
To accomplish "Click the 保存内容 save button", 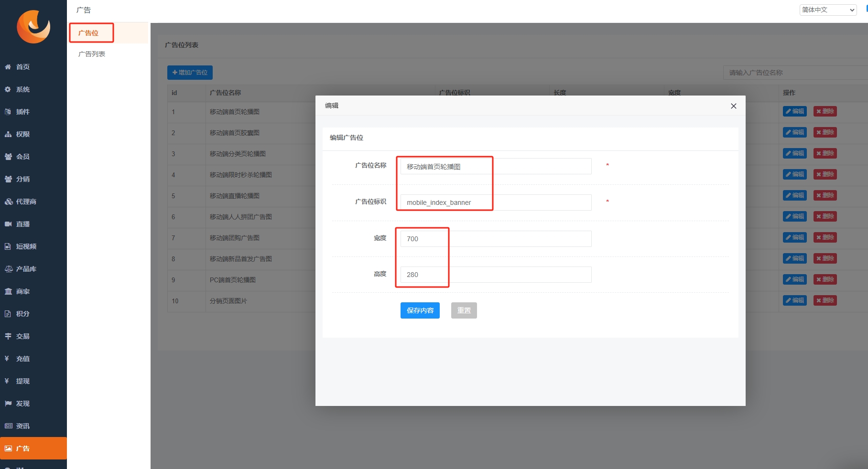I will coord(420,310).
